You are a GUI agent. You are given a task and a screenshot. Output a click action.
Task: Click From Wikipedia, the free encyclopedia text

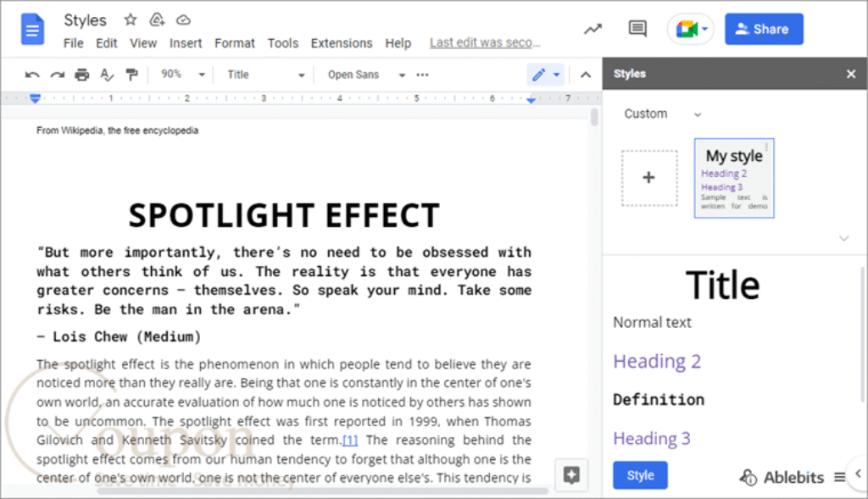(x=117, y=130)
